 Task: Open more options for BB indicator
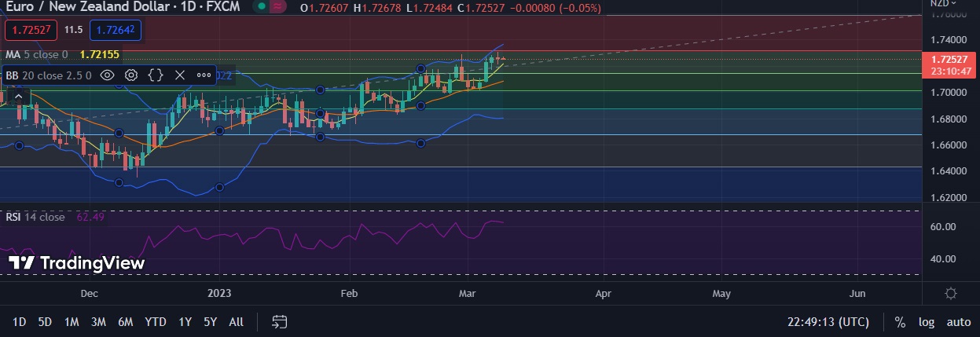[204, 75]
